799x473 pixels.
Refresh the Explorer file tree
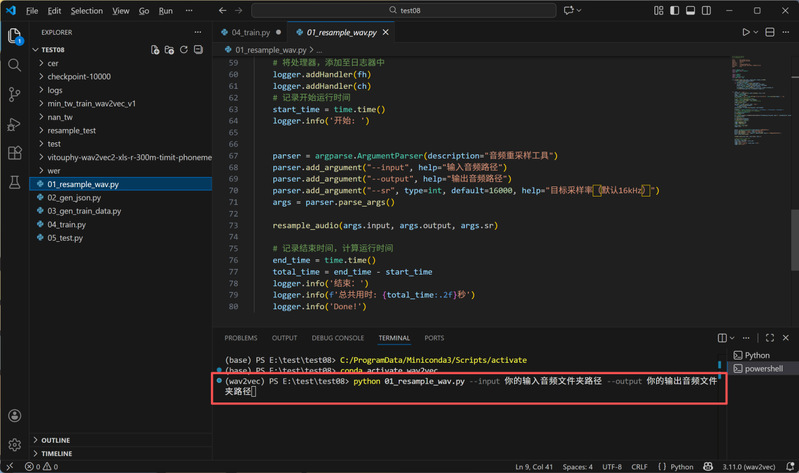click(184, 49)
